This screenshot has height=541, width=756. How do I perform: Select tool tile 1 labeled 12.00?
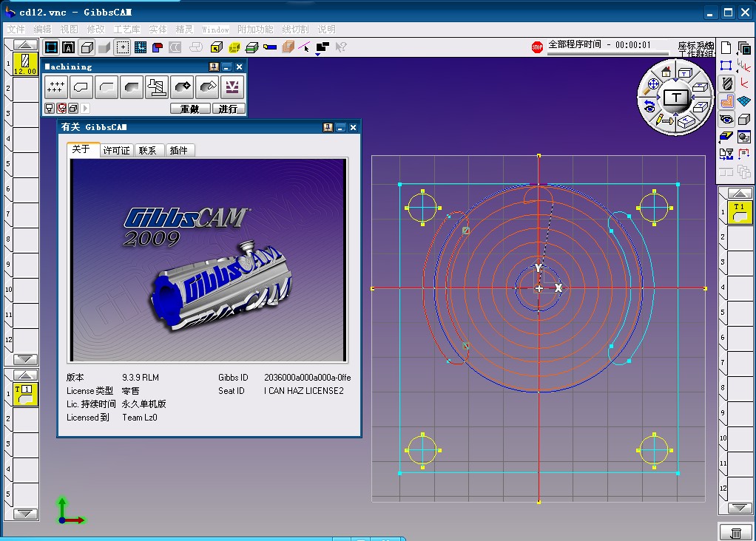pyautogui.click(x=25, y=64)
